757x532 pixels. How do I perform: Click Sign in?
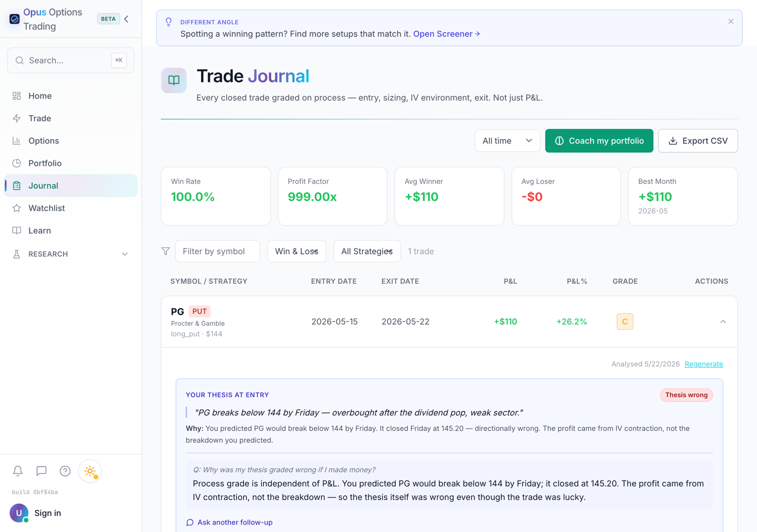tap(48, 513)
